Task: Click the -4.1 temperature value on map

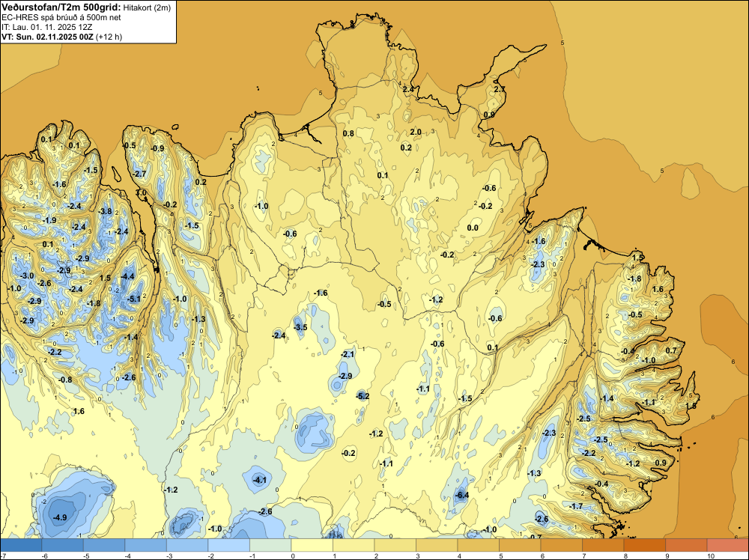Action: (259, 480)
